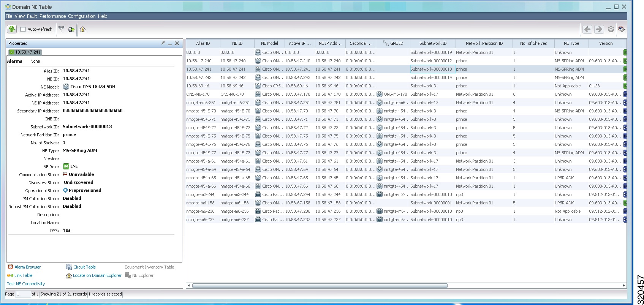
Task: Click the Alarm Browser clock icon
Action: tap(10, 267)
